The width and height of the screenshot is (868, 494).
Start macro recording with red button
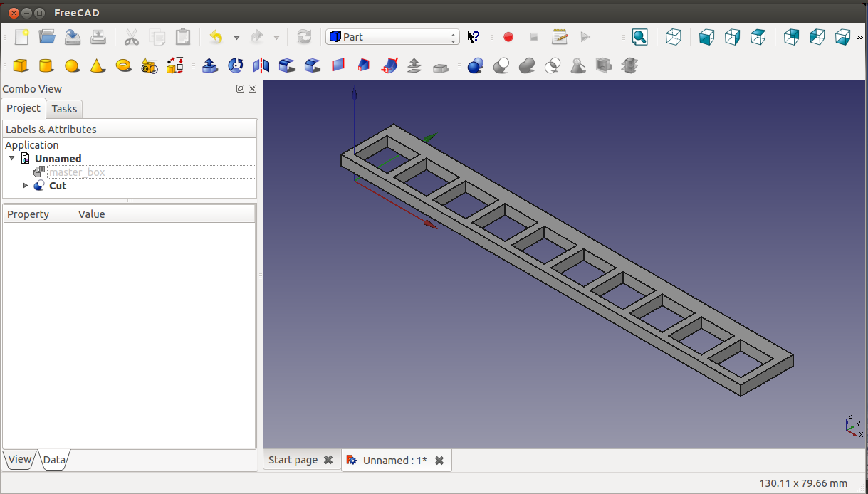click(x=508, y=37)
